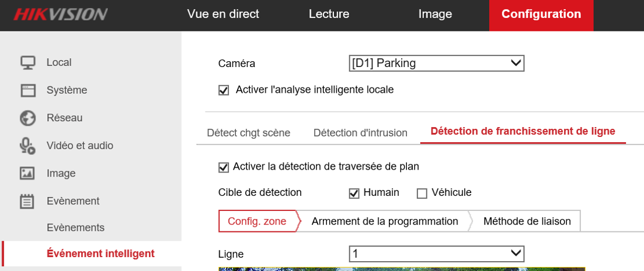Click the Evènement notepad icon
Image resolution: width=644 pixels, height=271 pixels.
(x=27, y=201)
